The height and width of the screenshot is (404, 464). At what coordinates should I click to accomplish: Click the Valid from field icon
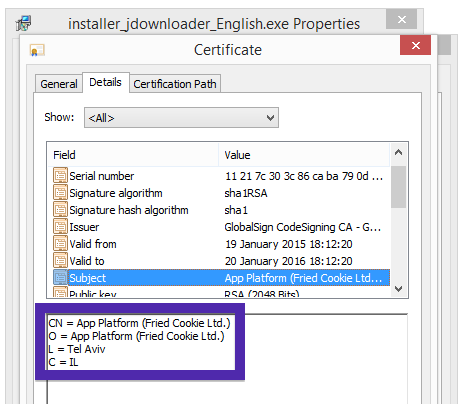pos(60,243)
